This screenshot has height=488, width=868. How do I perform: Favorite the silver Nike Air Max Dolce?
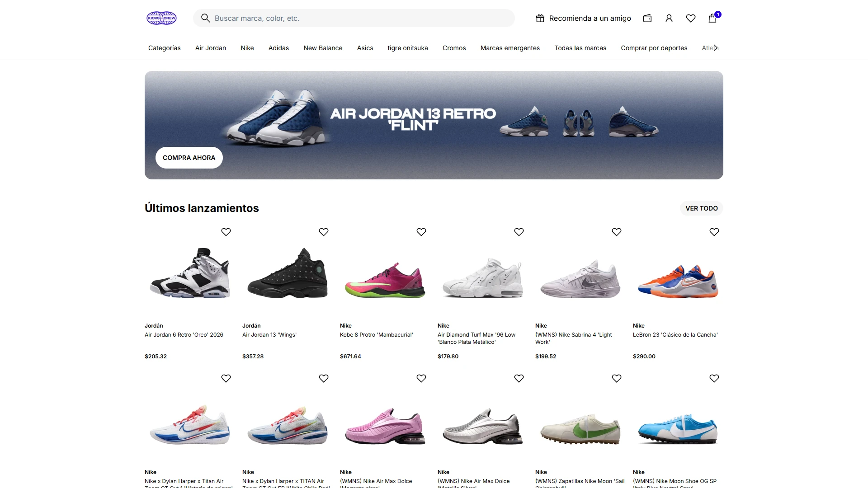pos(519,378)
